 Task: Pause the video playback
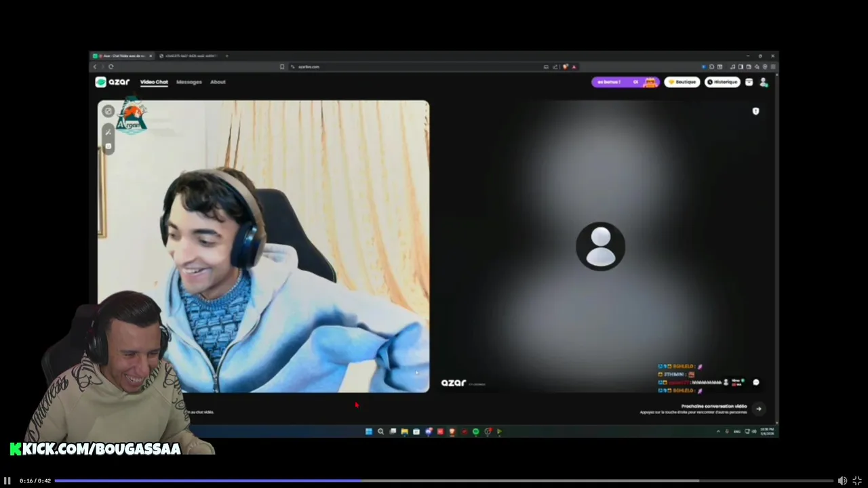7,481
